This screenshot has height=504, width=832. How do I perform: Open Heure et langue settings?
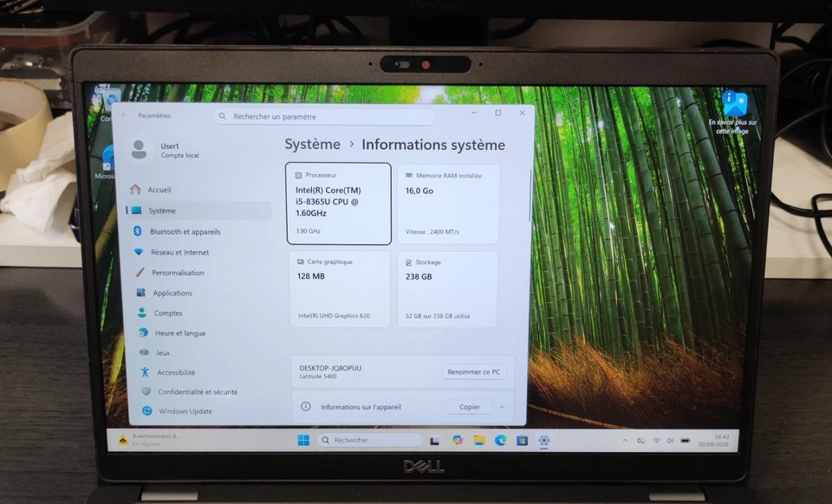180,333
